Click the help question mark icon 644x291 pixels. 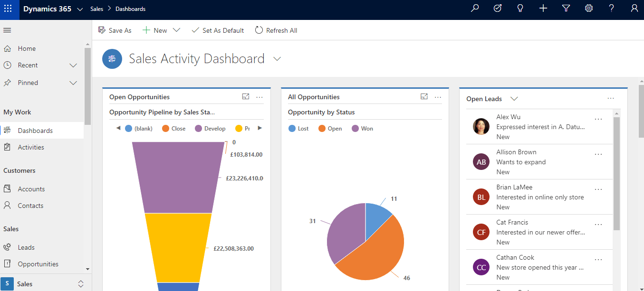[x=612, y=9]
